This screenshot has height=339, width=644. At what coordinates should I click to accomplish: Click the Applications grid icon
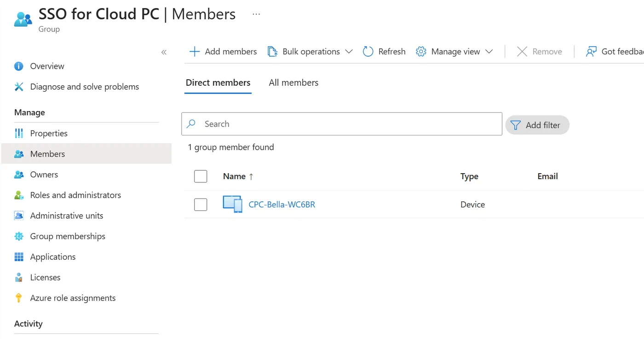point(19,257)
